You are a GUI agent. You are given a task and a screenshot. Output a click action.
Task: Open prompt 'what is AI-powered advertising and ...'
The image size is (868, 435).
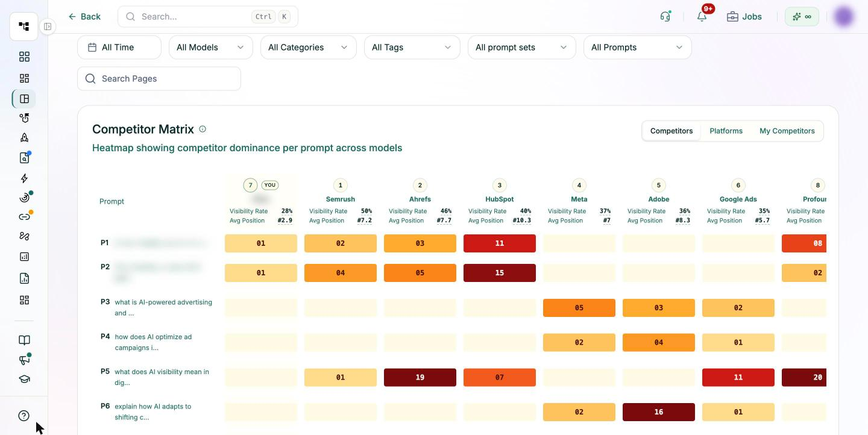point(163,307)
